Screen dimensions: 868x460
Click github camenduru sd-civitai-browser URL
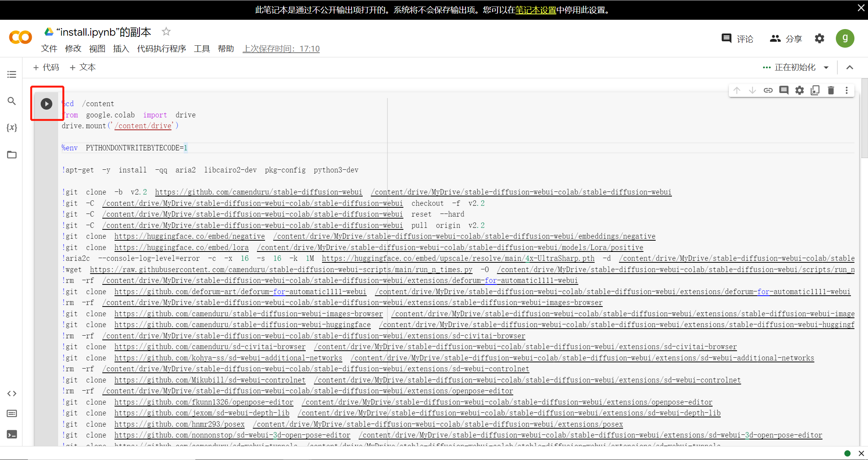tap(210, 347)
